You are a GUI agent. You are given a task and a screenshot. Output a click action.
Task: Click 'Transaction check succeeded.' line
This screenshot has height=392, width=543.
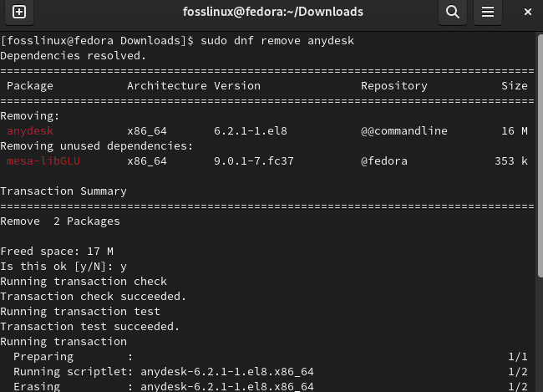point(94,297)
